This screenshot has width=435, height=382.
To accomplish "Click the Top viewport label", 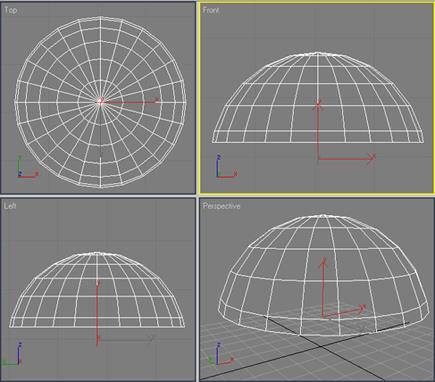I will (x=10, y=10).
